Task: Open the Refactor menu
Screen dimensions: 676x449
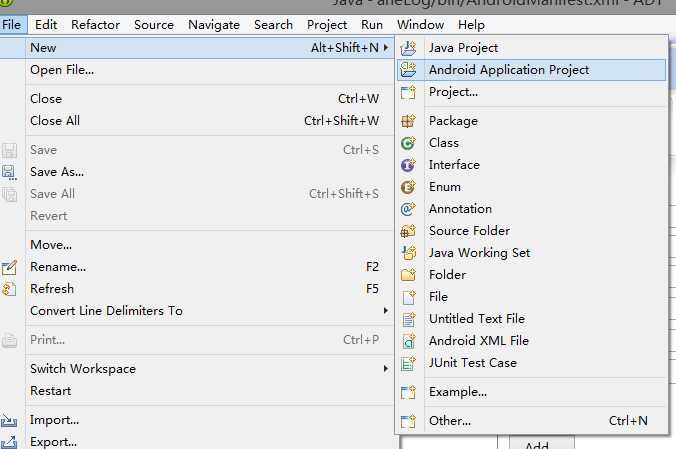Action: [95, 25]
